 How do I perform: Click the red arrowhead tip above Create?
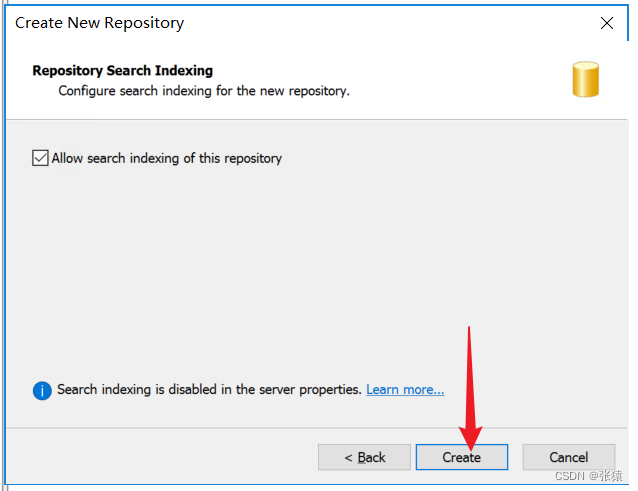click(470, 438)
